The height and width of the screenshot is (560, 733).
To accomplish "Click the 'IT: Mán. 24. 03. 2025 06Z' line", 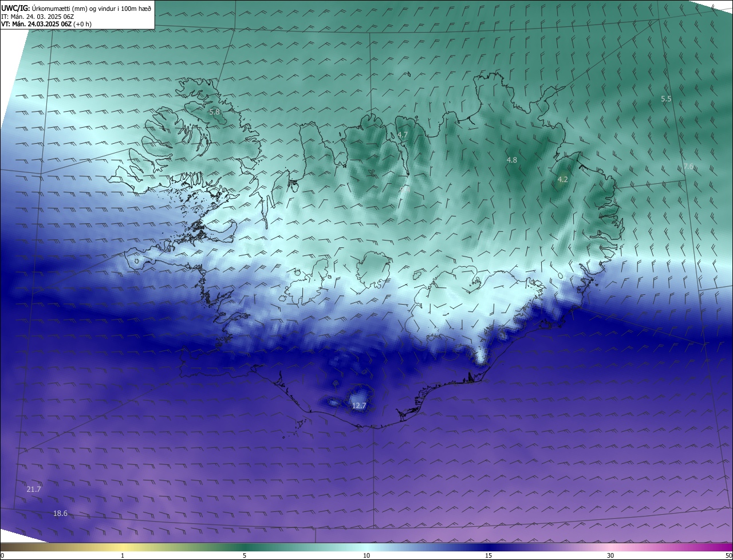I will pyautogui.click(x=37, y=17).
